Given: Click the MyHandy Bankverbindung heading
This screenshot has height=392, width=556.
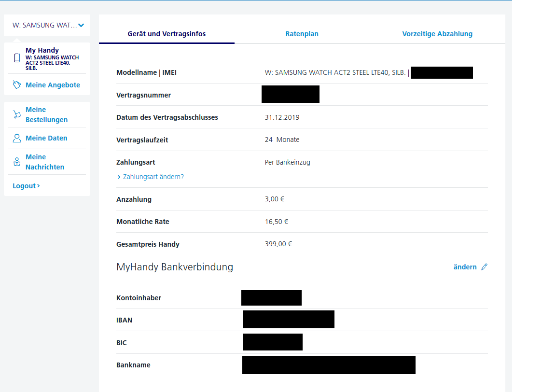Looking at the screenshot, I should click(x=174, y=267).
